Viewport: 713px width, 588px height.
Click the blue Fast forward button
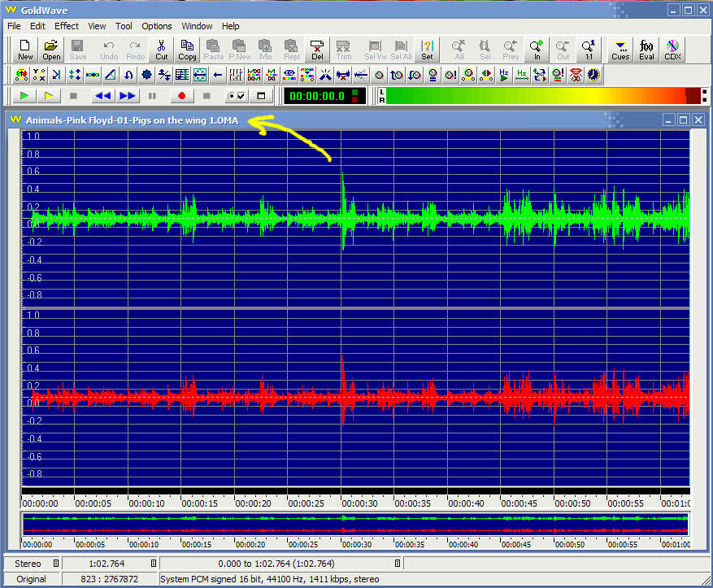pyautogui.click(x=128, y=96)
